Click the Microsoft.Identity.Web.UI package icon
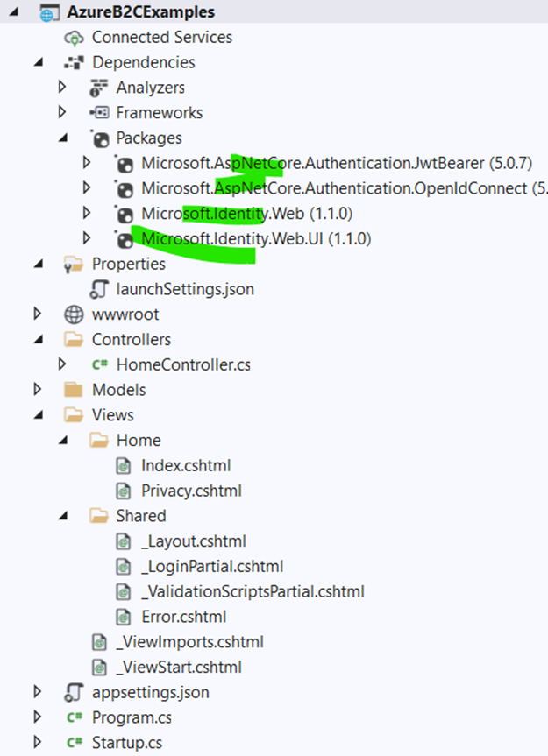 [125, 239]
